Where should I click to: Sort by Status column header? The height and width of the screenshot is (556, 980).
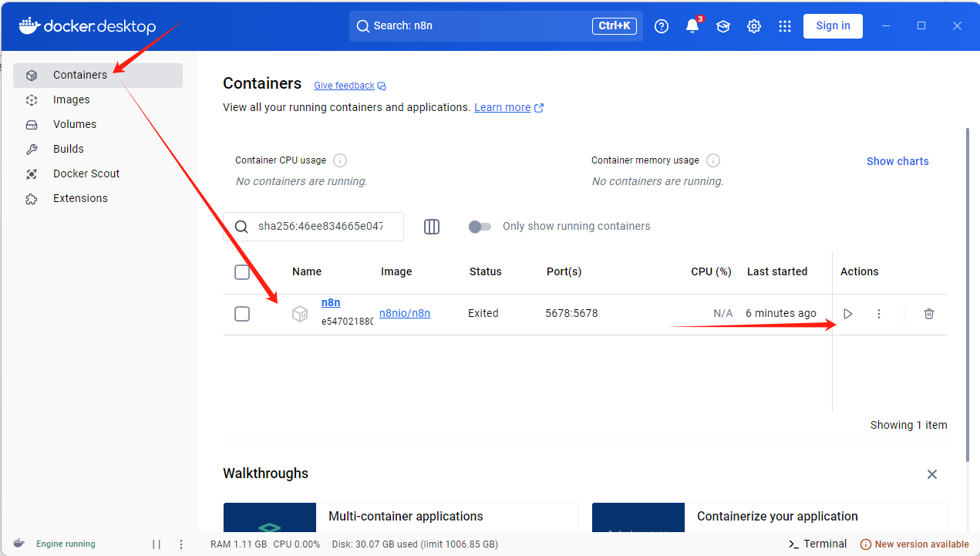coord(486,271)
